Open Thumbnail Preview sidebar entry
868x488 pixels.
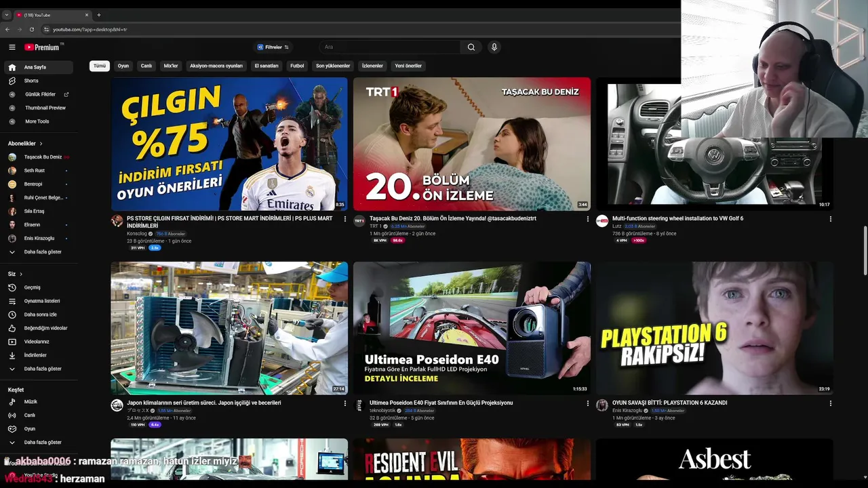tap(39, 108)
